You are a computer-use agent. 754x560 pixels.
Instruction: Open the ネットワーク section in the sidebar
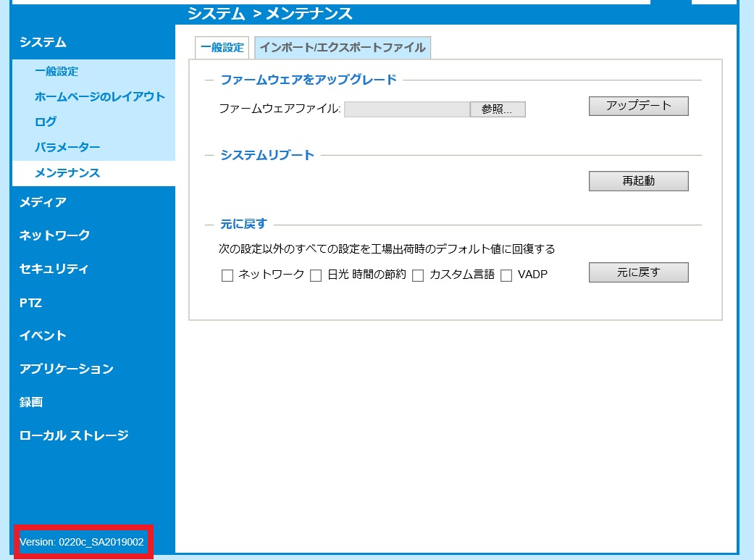pos(54,235)
